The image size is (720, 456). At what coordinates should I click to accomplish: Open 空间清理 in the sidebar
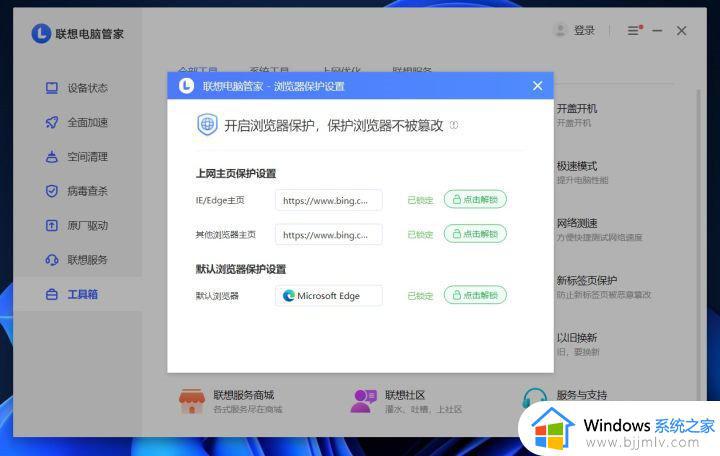click(77, 157)
